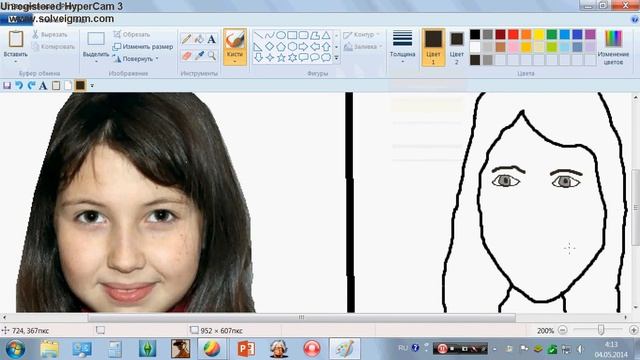640x360 pixels.
Task: Open Изменение цветов edit colors dialog
Action: 613,47
